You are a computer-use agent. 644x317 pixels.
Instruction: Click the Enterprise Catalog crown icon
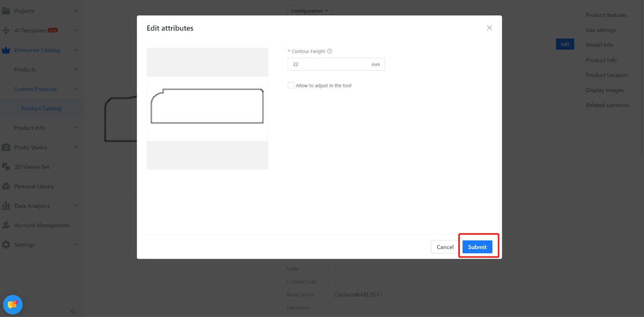[6, 50]
